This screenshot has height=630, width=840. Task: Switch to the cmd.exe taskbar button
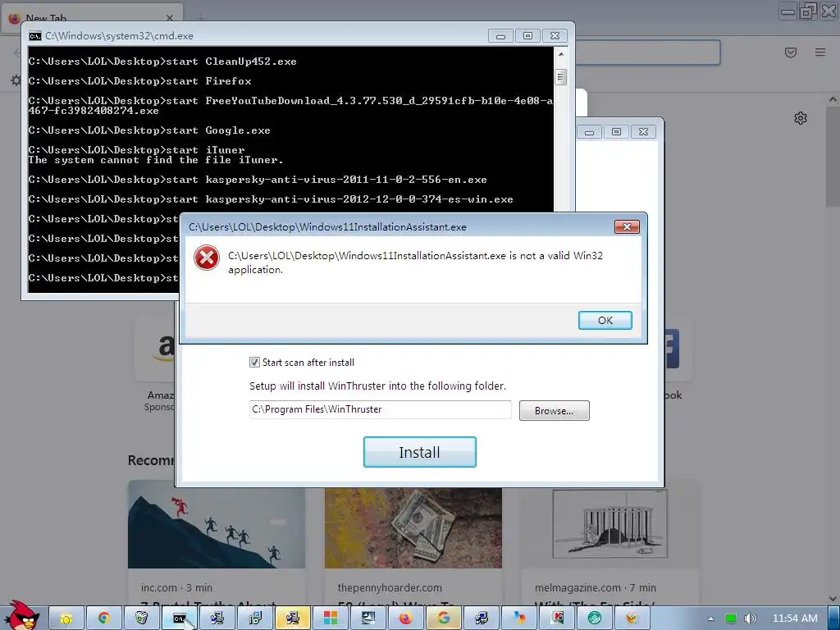[180, 619]
